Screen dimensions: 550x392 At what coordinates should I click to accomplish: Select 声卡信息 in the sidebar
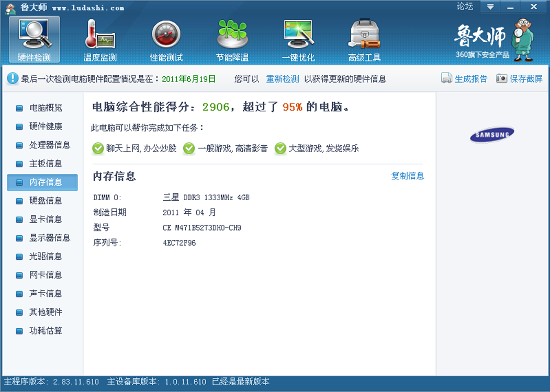click(42, 294)
